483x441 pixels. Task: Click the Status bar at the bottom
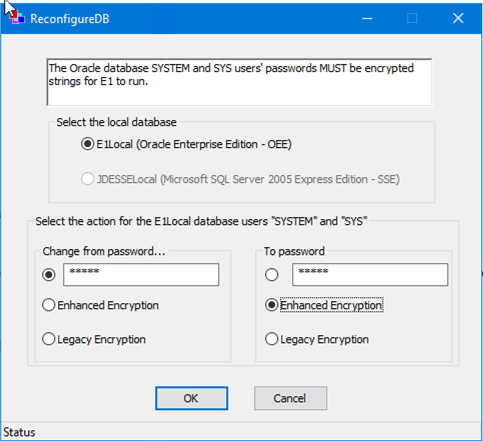point(241,432)
